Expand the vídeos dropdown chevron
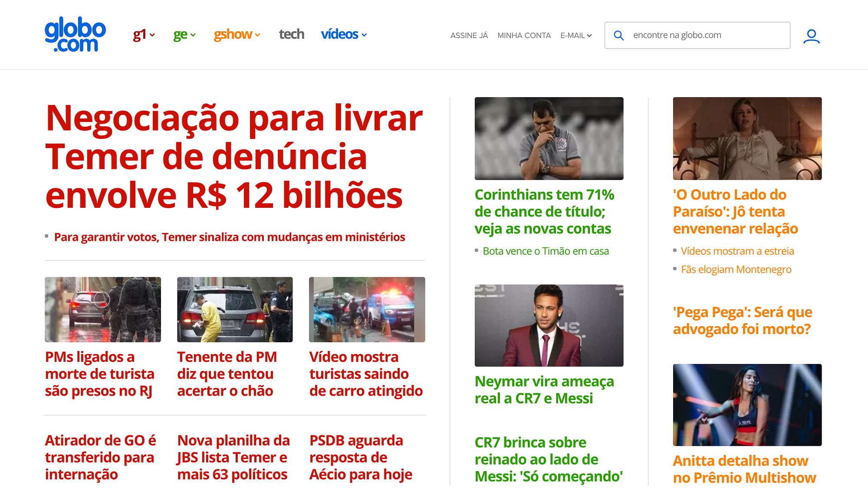 [364, 35]
